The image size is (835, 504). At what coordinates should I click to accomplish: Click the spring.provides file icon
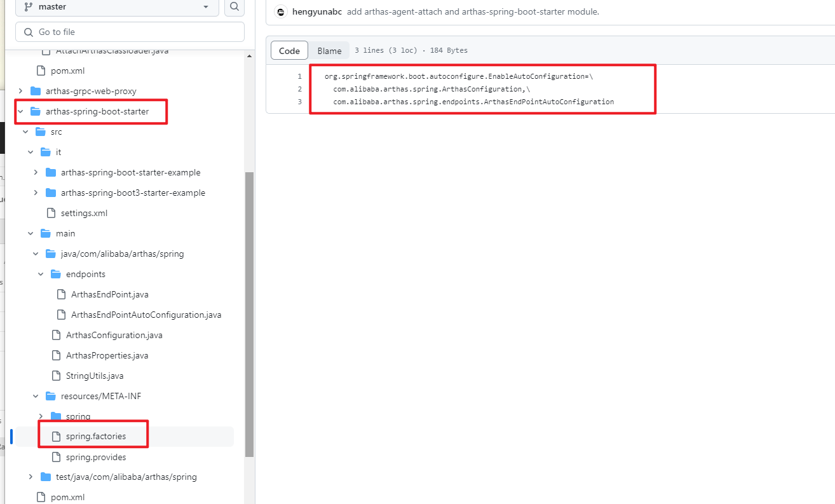[56, 457]
